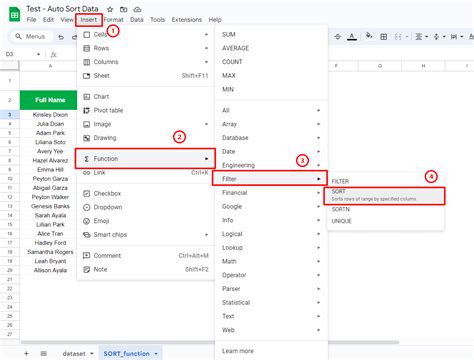Expand the vertical align dropdown arrow
This screenshot has width=474, height=360.
[444, 37]
